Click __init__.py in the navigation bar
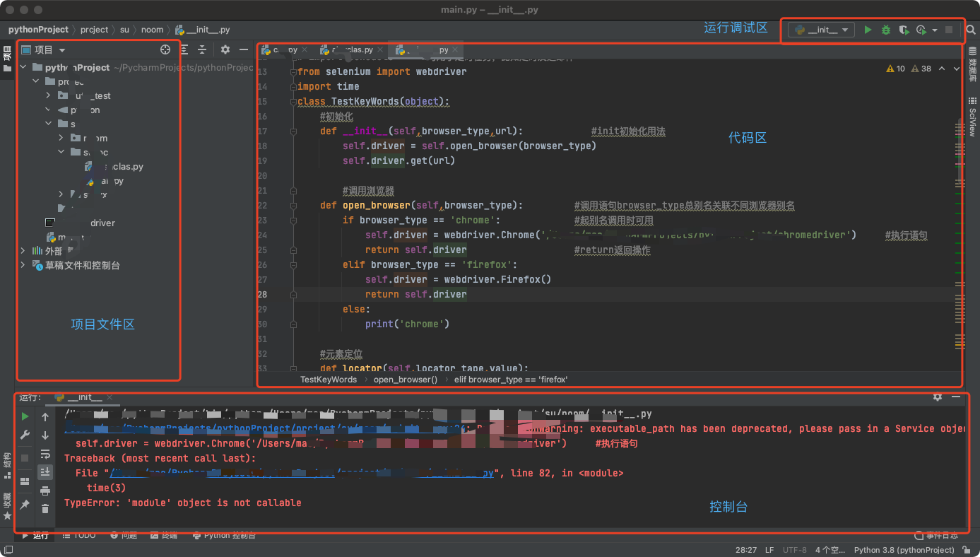This screenshot has height=557, width=980. [203, 30]
